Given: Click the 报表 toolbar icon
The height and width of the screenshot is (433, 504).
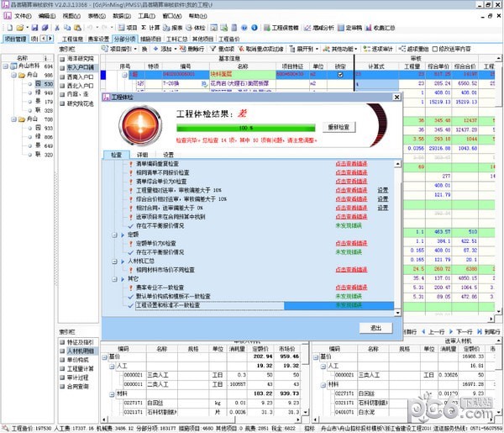Looking at the screenshot, I should [x=177, y=27].
